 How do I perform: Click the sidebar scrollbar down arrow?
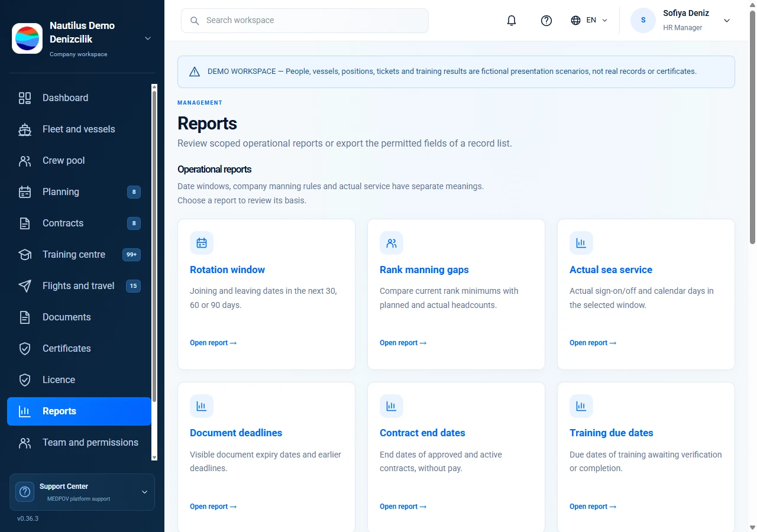click(x=154, y=457)
